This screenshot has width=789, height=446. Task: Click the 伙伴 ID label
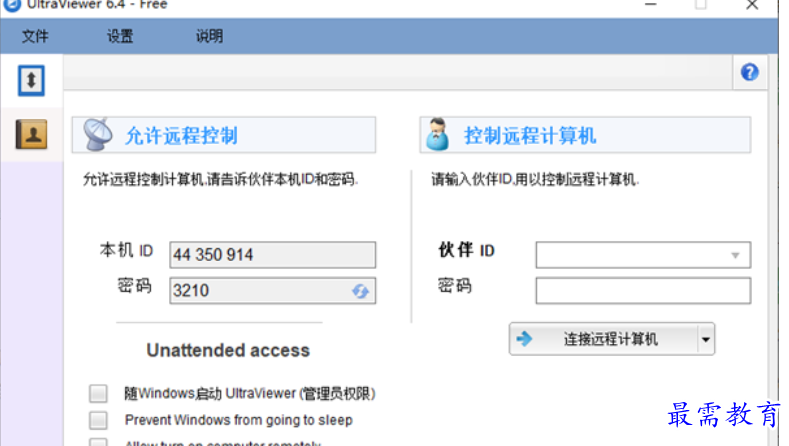466,250
